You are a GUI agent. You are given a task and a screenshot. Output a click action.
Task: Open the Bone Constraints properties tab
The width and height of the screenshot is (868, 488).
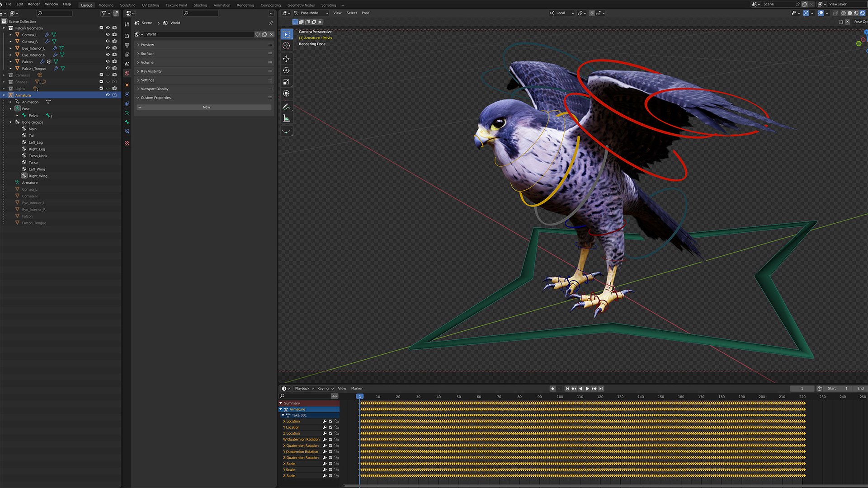click(127, 131)
